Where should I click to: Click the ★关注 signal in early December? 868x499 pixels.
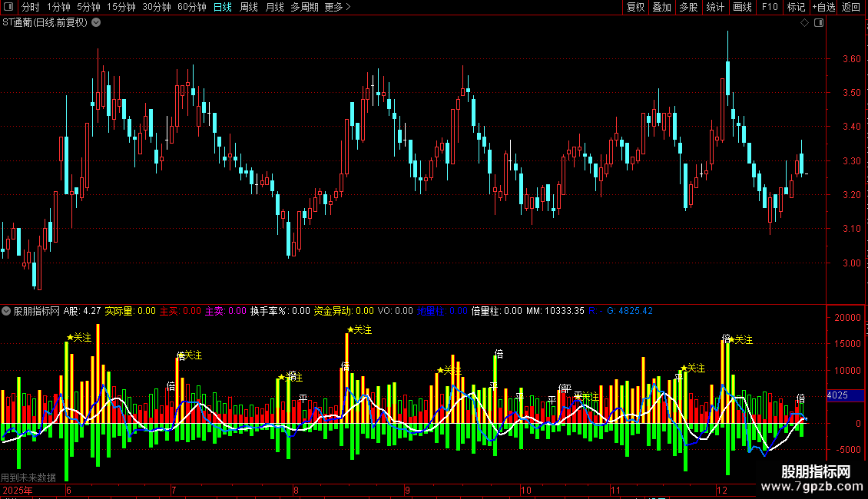[740, 339]
